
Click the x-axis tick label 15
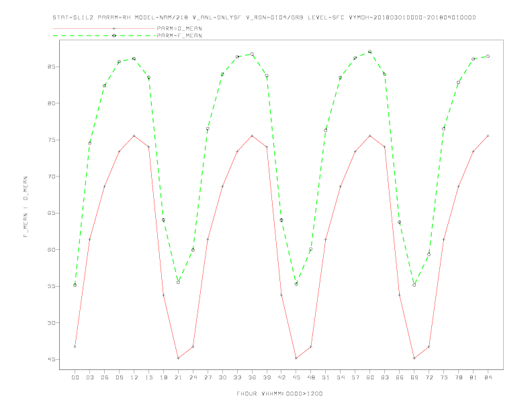pyautogui.click(x=148, y=377)
